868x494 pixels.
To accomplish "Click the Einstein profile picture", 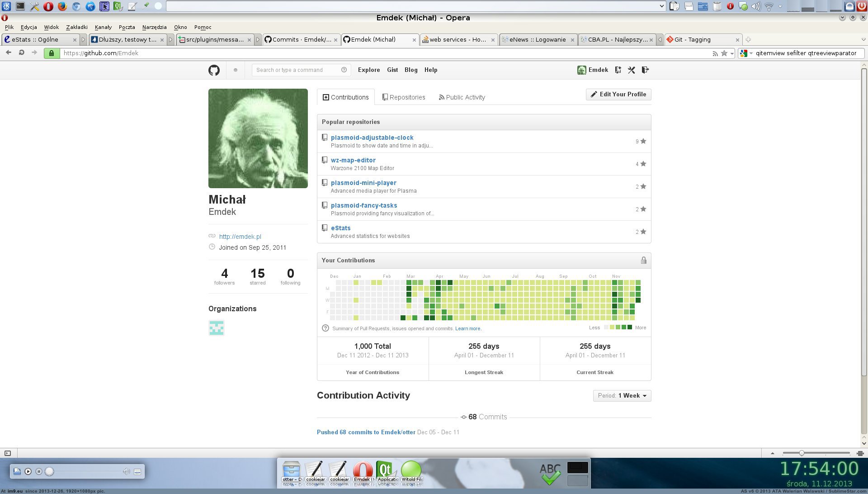I will tap(258, 138).
